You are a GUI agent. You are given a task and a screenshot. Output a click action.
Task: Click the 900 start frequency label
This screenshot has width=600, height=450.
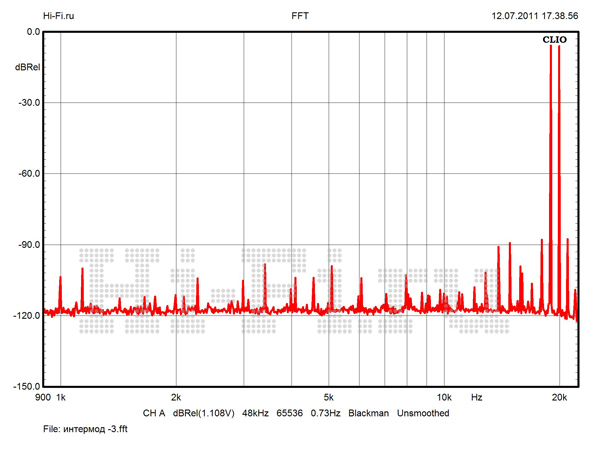42,398
